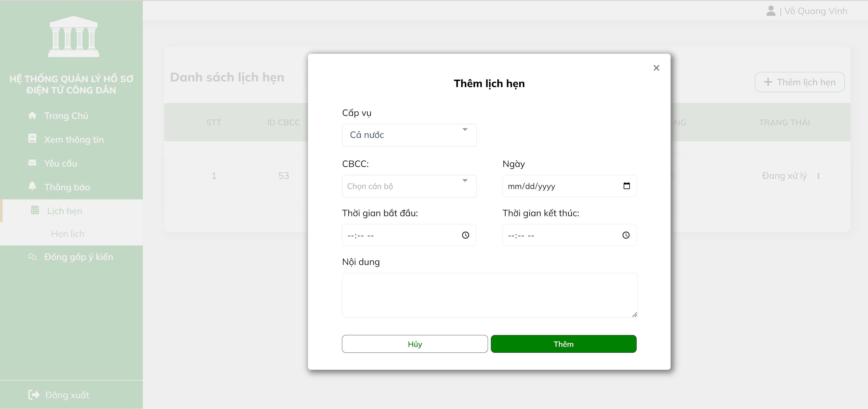Viewport: 868px width, 409px height.
Task: Click the clock icon for Thời gian kết thúc
Action: pyautogui.click(x=626, y=235)
